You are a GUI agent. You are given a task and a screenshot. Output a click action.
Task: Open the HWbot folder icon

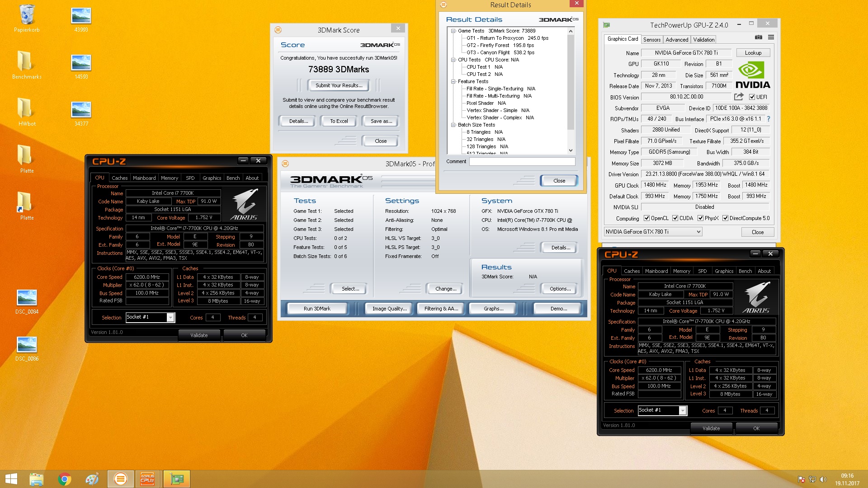click(x=27, y=112)
